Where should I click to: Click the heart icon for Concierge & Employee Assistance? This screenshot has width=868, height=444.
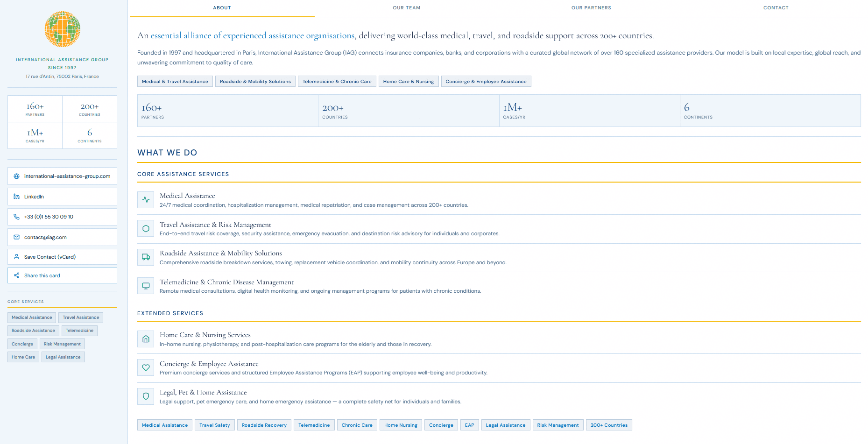[146, 368]
